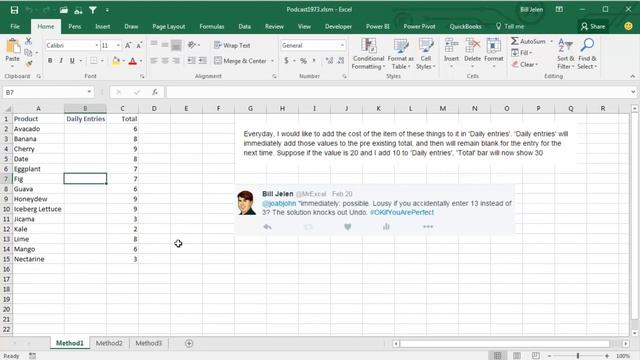Click the Bill Jelen account name
The image size is (640, 360).
pyautogui.click(x=531, y=10)
